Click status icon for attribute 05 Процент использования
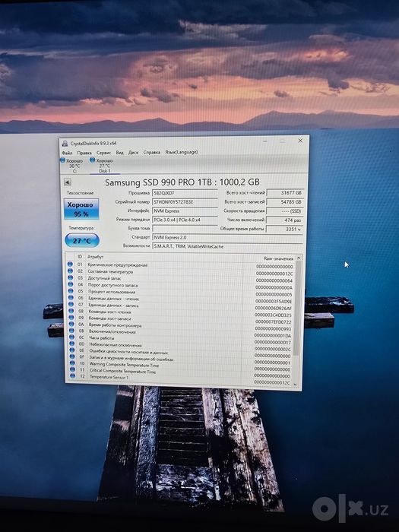399x532 pixels. [x=71, y=291]
